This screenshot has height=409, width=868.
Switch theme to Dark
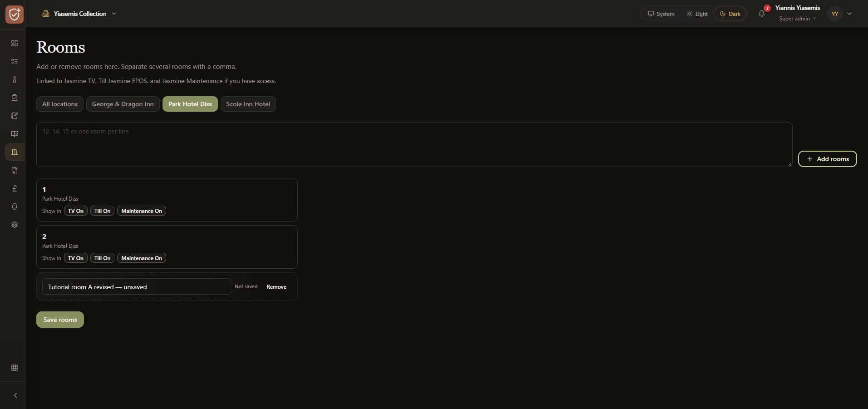coord(730,14)
